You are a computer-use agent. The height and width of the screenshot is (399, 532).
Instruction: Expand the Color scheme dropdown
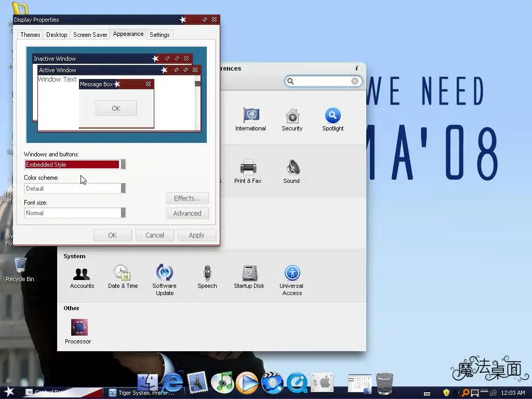coord(123,188)
